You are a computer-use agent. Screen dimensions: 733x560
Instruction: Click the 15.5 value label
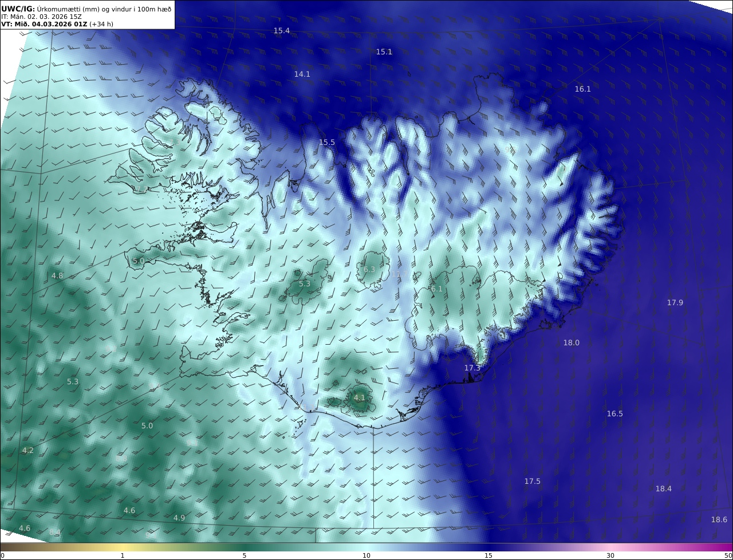click(326, 142)
